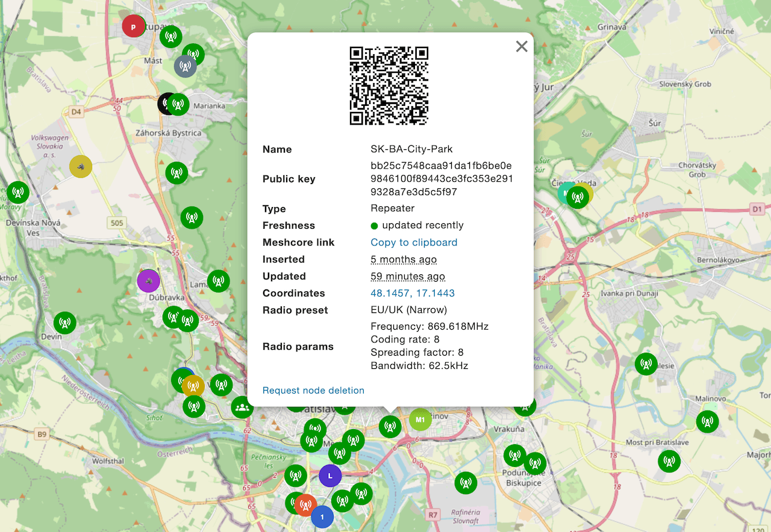The image size is (771, 532).
Task: Click the public key value text
Action: pyautogui.click(x=442, y=179)
